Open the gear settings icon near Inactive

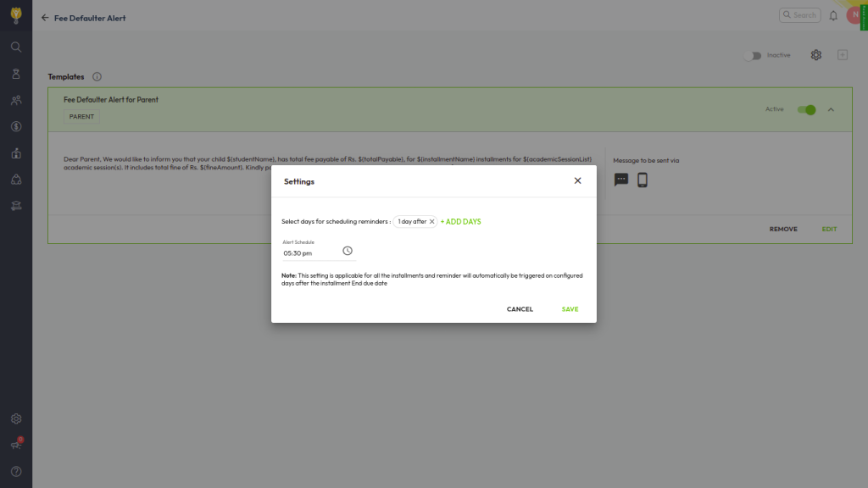coord(815,55)
